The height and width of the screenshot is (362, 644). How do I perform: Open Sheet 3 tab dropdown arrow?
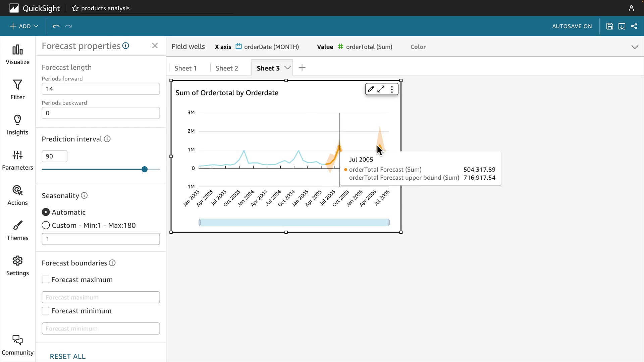287,68
